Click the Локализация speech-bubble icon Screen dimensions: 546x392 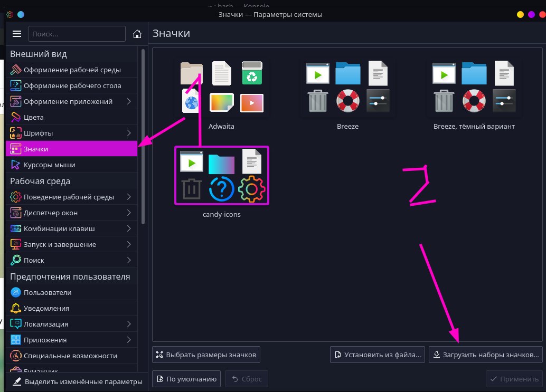[16, 324]
